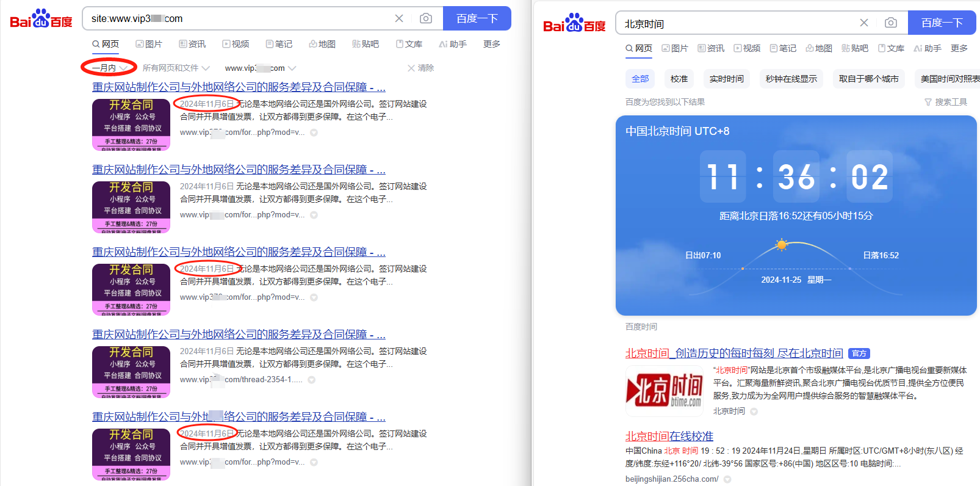Viewport: 980px width, 486px height.
Task: Open image search camera icon in right window
Action: pyautogui.click(x=891, y=23)
